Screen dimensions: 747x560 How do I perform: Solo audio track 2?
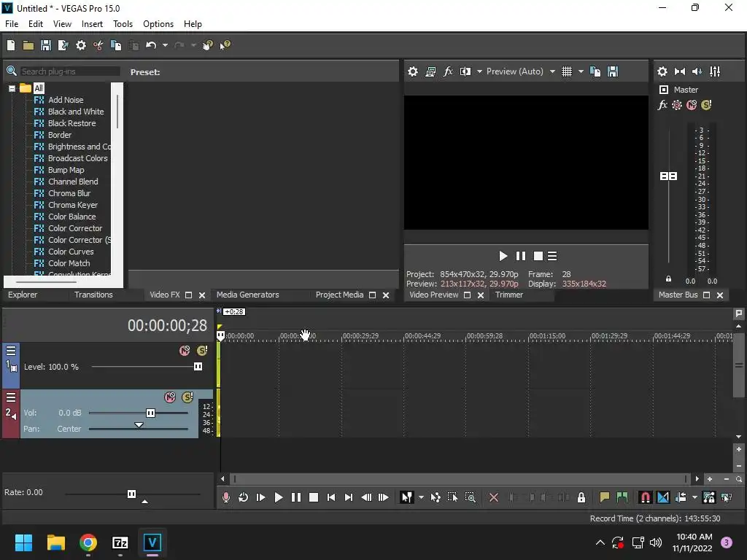point(187,397)
